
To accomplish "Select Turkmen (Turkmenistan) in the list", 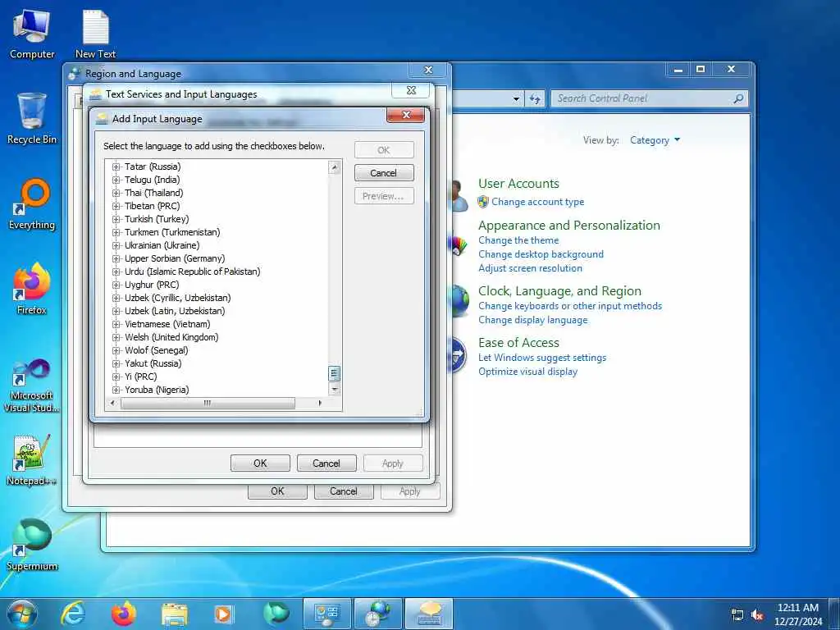I will click(172, 232).
